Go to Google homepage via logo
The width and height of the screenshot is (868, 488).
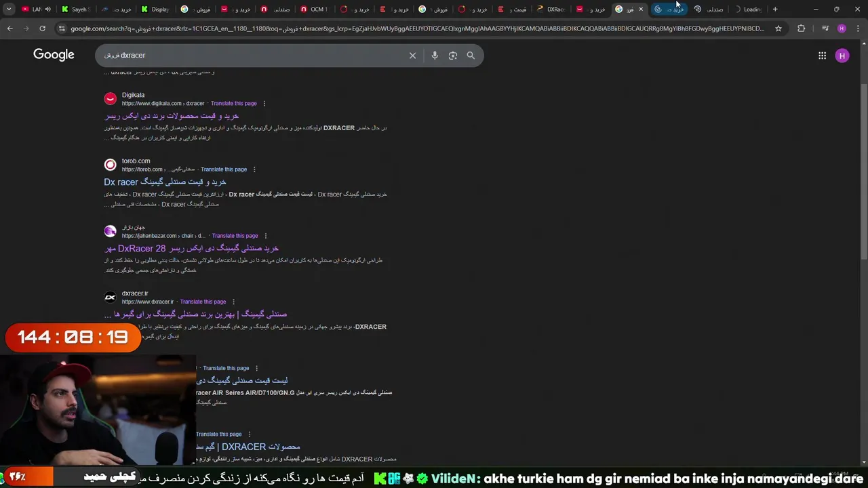(x=54, y=55)
